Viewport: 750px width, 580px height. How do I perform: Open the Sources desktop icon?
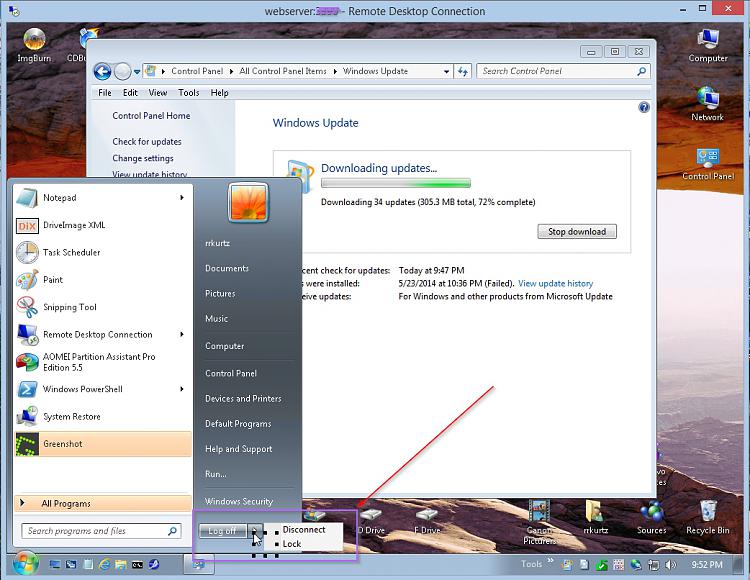pyautogui.click(x=651, y=517)
